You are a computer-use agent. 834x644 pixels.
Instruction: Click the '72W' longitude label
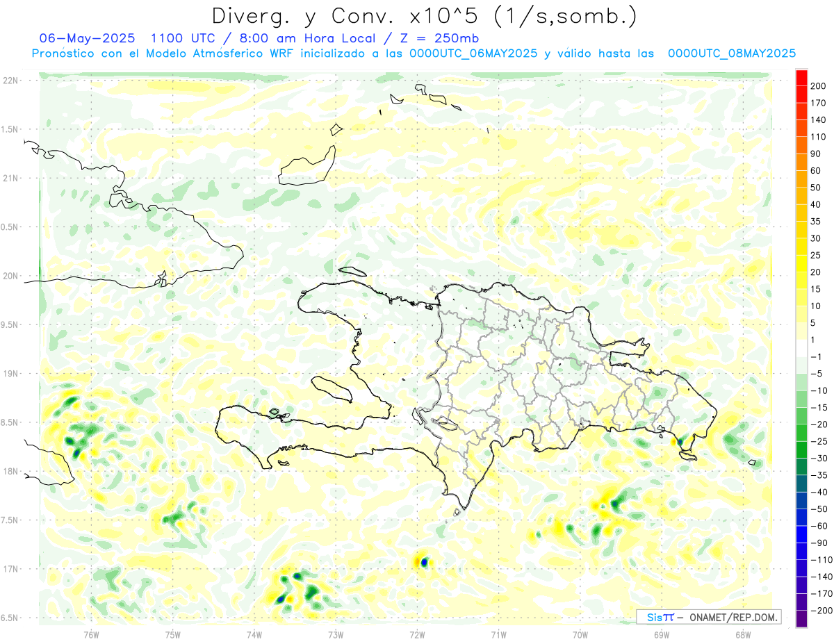(417, 634)
